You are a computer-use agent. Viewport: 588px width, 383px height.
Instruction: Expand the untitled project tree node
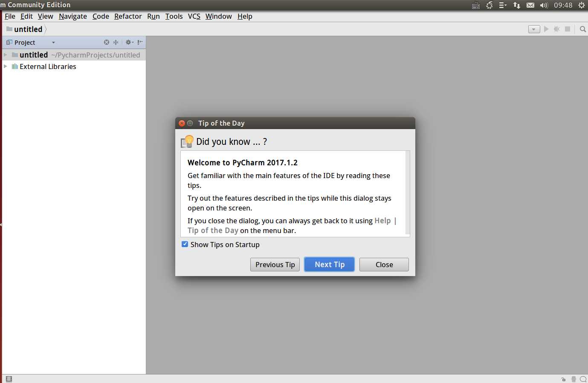pyautogui.click(x=6, y=55)
